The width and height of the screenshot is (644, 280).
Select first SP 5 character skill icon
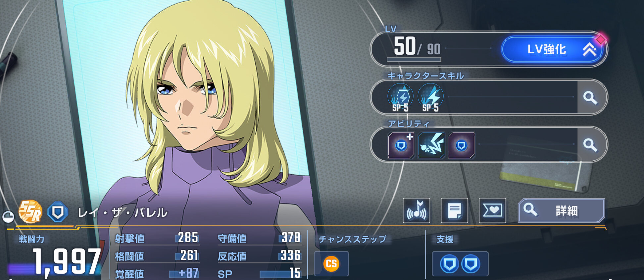[400, 98]
